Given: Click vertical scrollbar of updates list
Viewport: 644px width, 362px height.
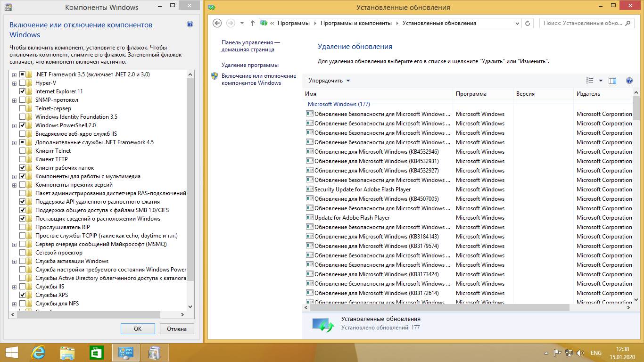Looking at the screenshot, I should [x=636, y=108].
